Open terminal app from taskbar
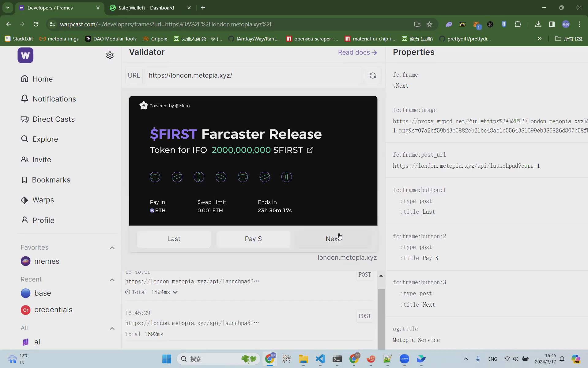This screenshot has height=368, width=588. click(337, 359)
